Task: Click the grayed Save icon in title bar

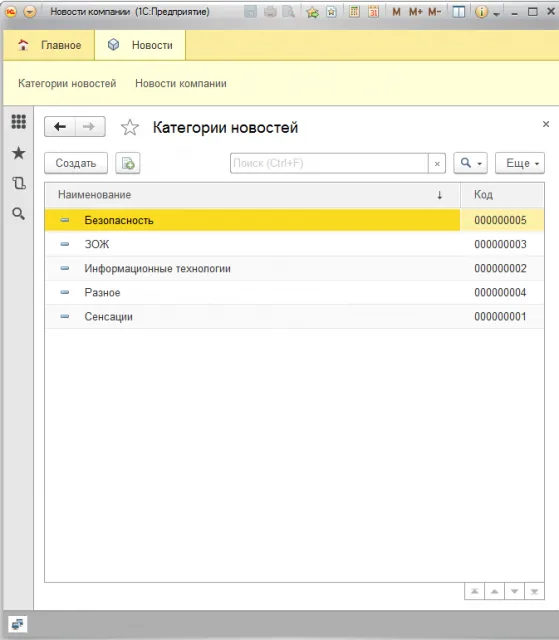Action: pos(251,12)
